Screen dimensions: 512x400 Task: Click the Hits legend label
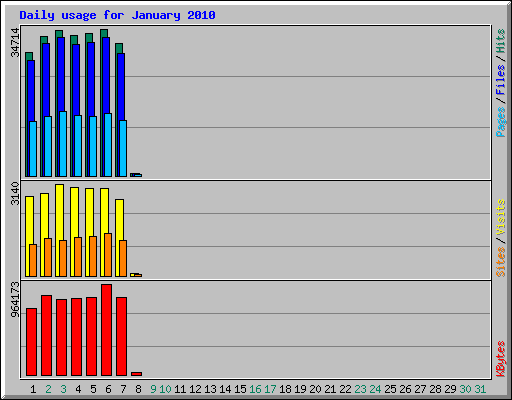(x=501, y=41)
